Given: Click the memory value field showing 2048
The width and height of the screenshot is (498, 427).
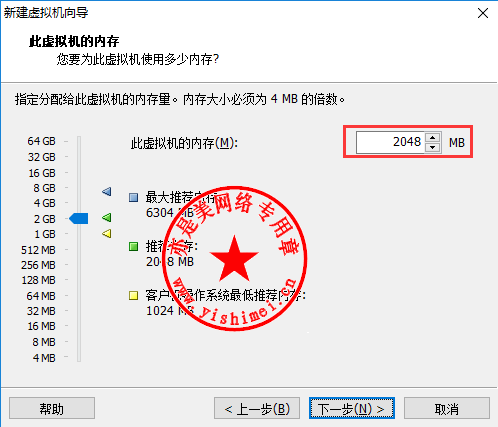Looking at the screenshot, I should point(390,142).
